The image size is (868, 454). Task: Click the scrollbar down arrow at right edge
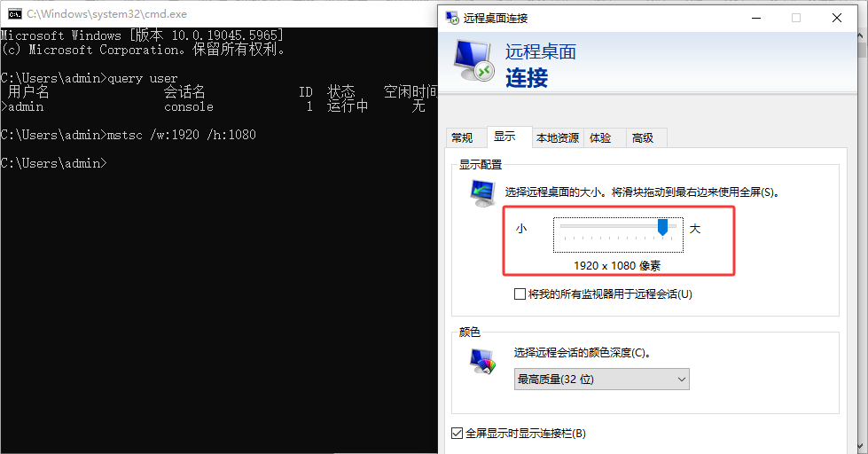point(862,446)
